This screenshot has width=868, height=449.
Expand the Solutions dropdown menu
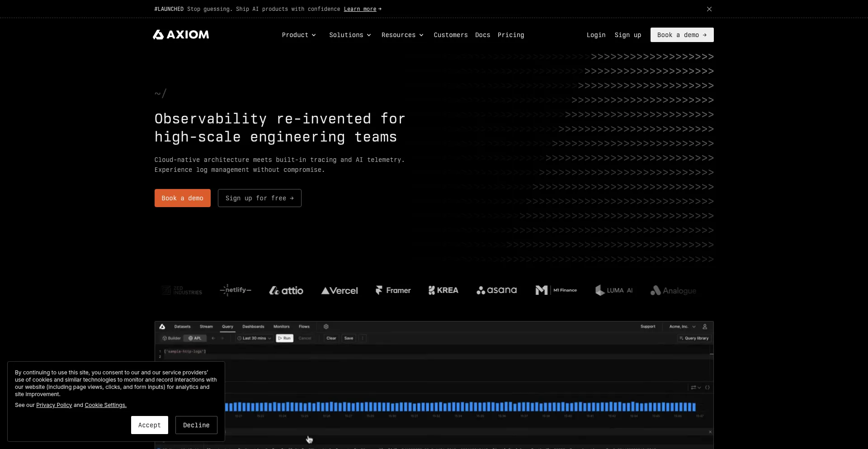point(350,35)
